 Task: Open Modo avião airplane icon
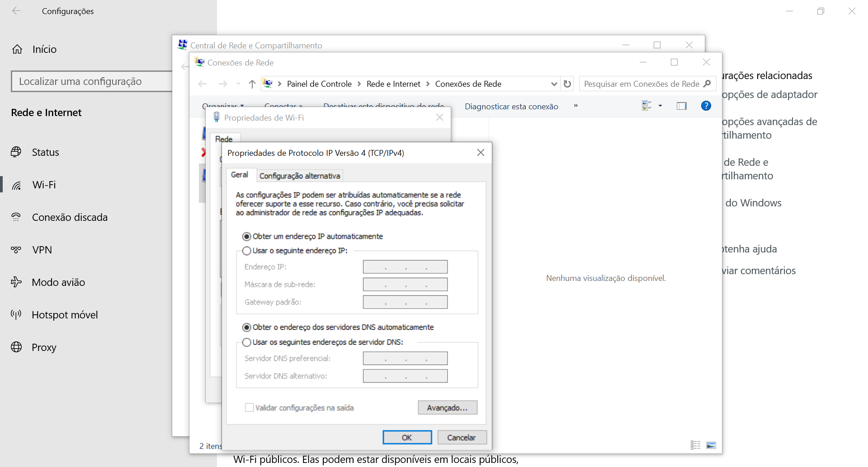coord(16,282)
